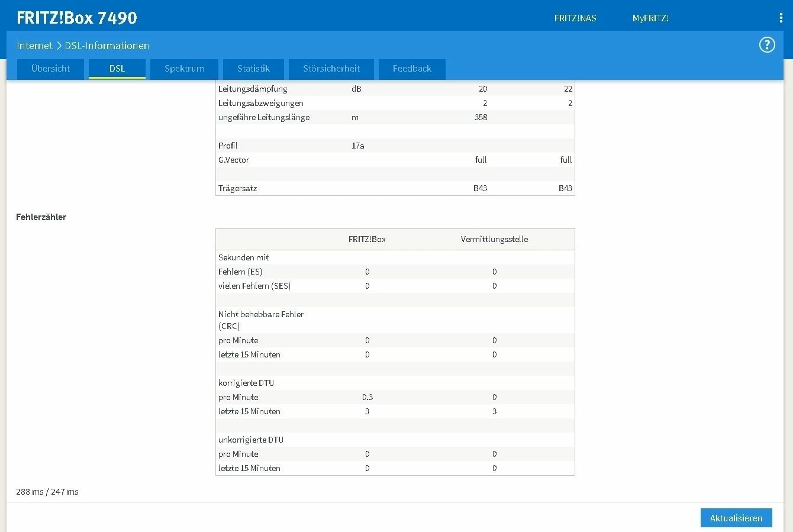This screenshot has width=793, height=532.
Task: Click the ungefähre Leitungslänge label
Action: [264, 117]
